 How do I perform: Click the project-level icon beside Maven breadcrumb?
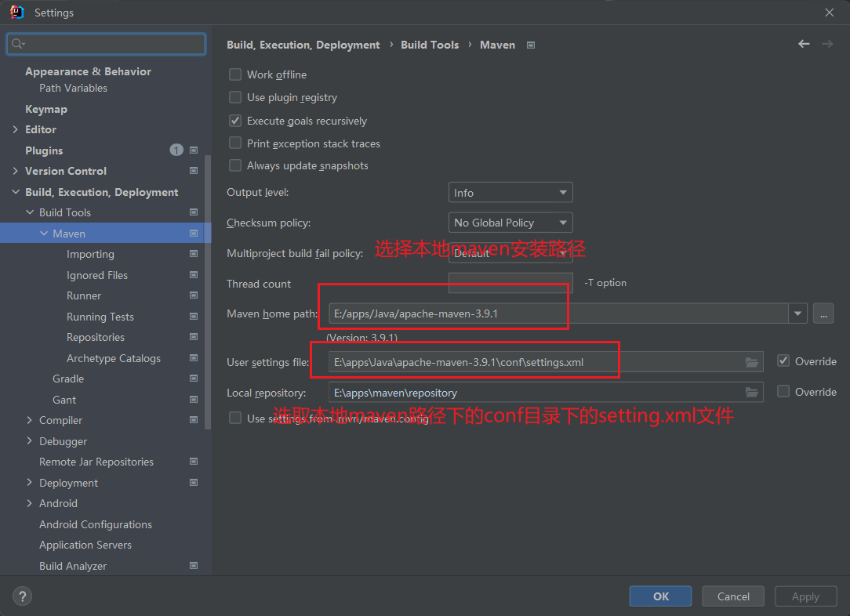(531, 45)
